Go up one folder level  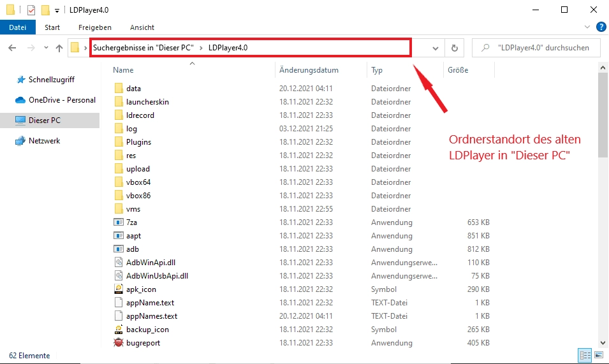[59, 48]
